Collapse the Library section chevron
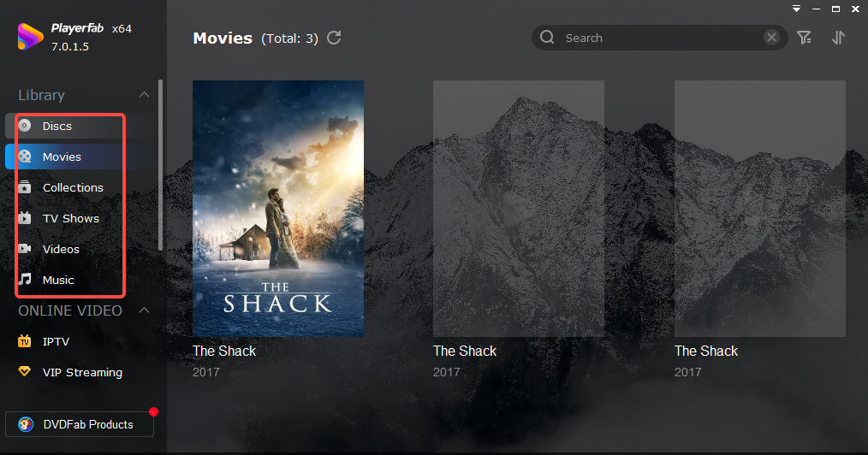 144,95
